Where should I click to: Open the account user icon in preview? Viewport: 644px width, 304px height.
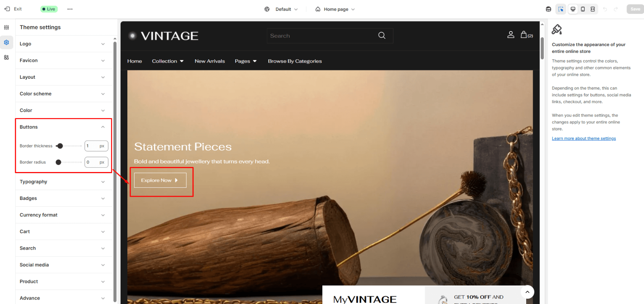tap(511, 34)
